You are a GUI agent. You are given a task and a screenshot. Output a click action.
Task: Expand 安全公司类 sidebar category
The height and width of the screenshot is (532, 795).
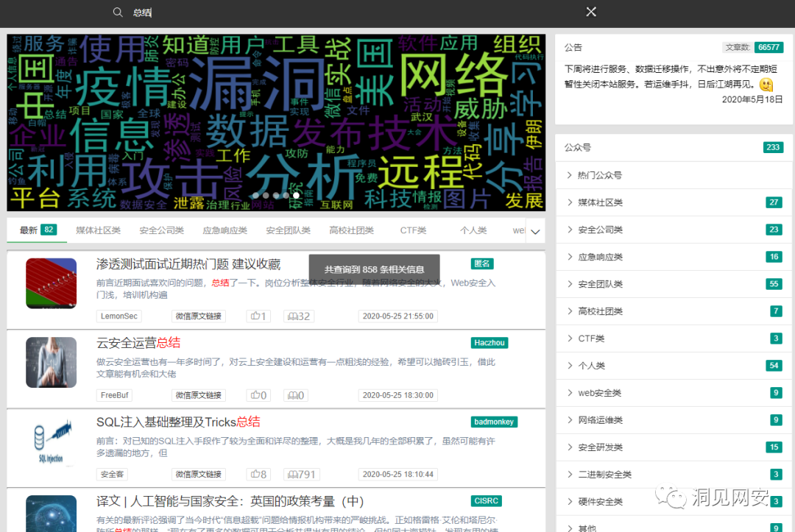[x=674, y=230]
